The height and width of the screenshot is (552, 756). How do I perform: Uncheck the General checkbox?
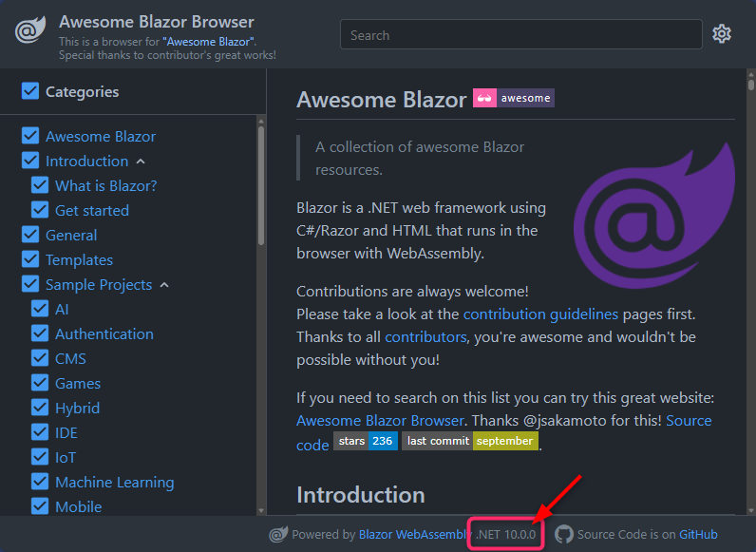(x=30, y=235)
